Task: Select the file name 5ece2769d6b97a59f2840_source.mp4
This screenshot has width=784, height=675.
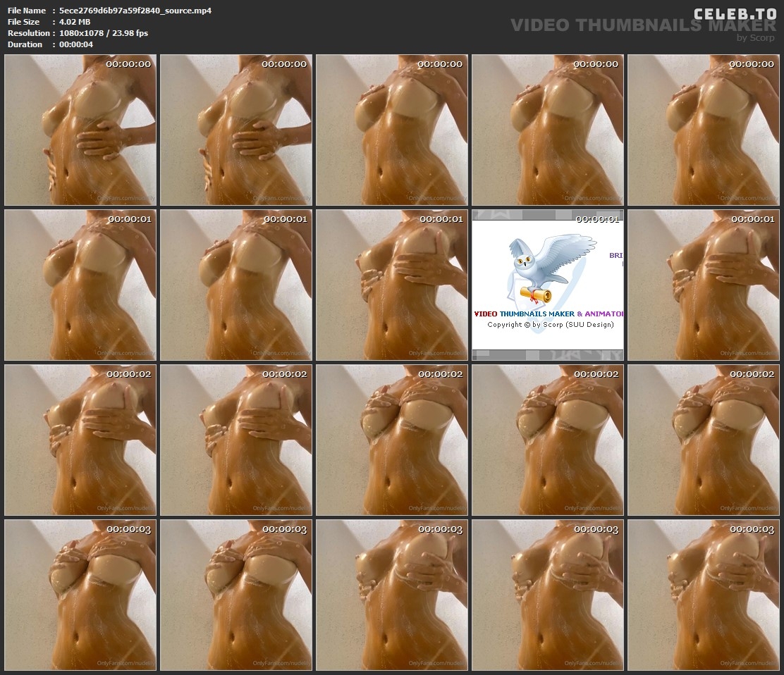Action: pyautogui.click(x=135, y=11)
